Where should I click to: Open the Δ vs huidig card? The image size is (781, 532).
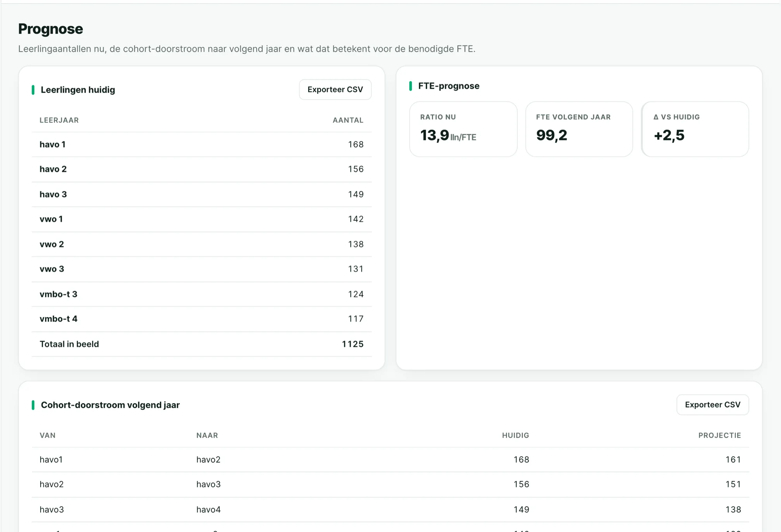pyautogui.click(x=695, y=129)
